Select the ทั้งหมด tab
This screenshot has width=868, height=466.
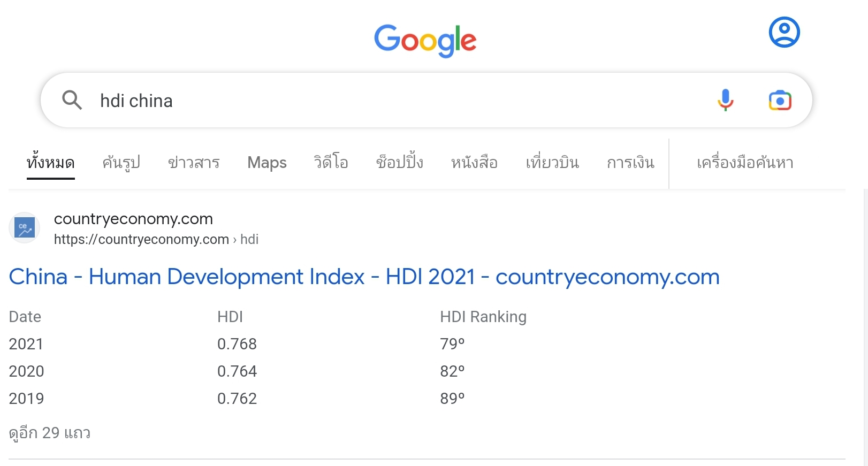[51, 162]
